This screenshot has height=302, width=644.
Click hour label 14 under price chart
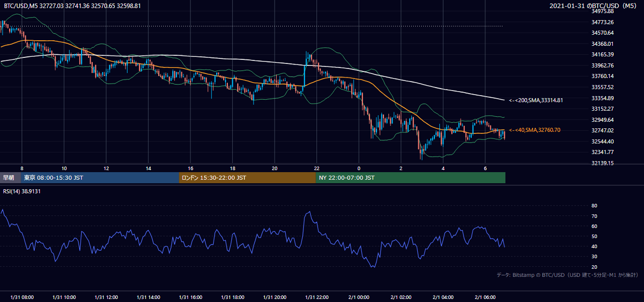148,168
